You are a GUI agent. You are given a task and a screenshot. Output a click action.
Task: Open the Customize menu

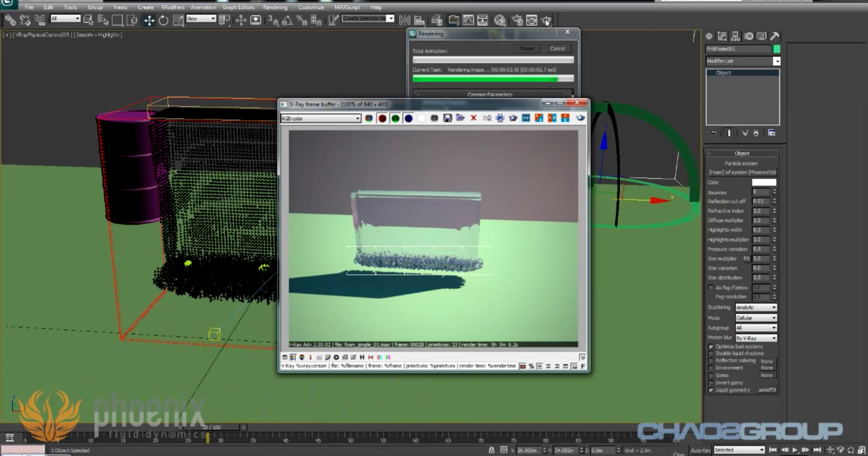(311, 7)
